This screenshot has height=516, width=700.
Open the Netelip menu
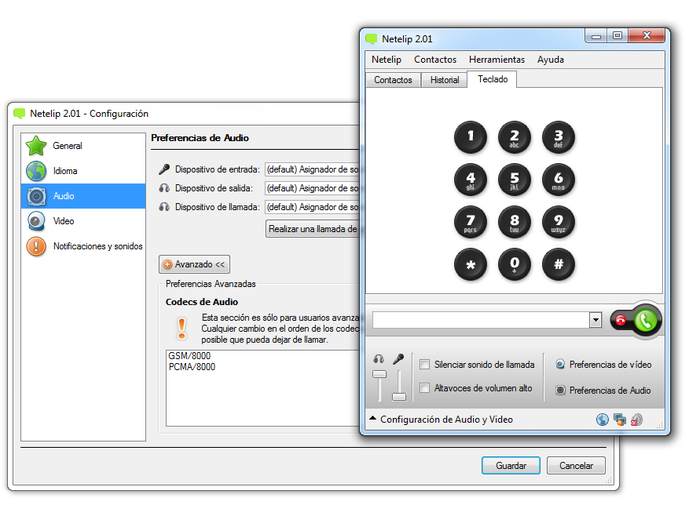coord(386,59)
